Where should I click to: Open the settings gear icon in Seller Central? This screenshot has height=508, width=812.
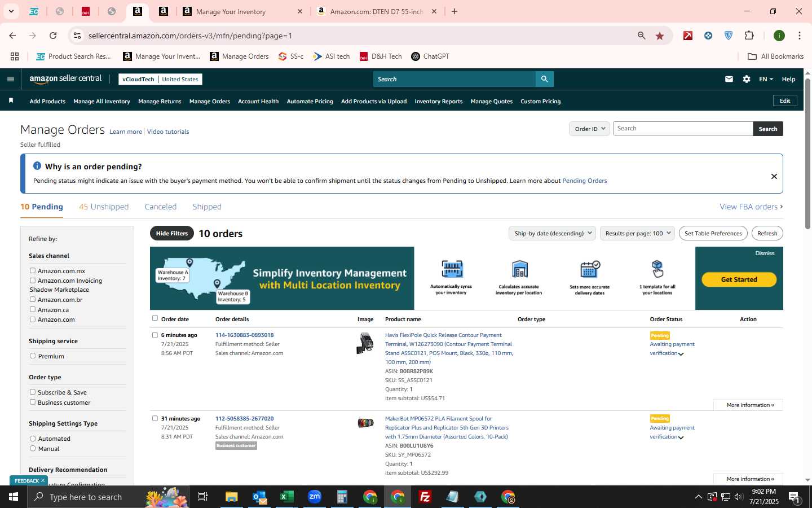point(746,79)
